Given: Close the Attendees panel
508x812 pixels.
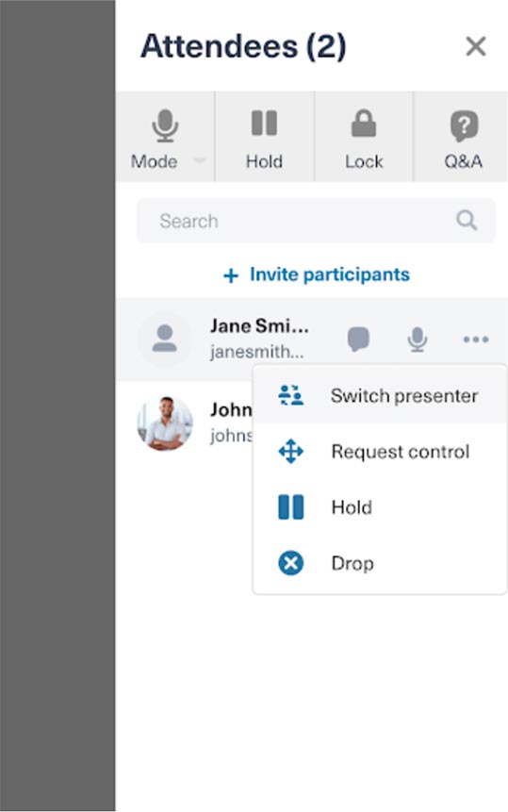Looking at the screenshot, I should click(475, 46).
